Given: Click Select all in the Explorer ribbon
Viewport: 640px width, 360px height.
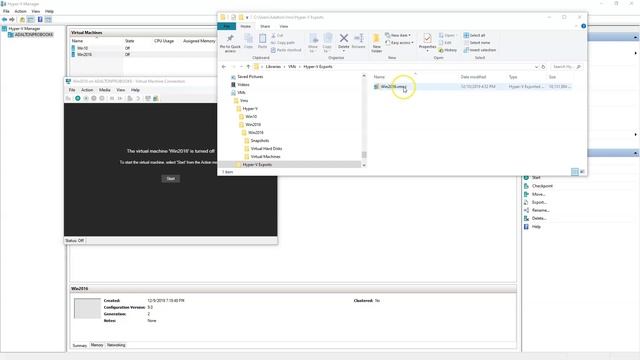Looking at the screenshot, I should tap(474, 36).
